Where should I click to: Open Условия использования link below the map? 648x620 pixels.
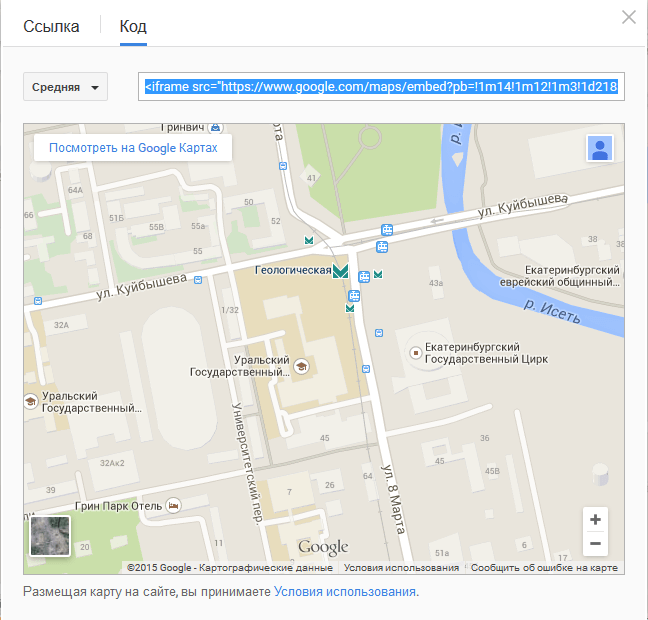tap(345, 591)
